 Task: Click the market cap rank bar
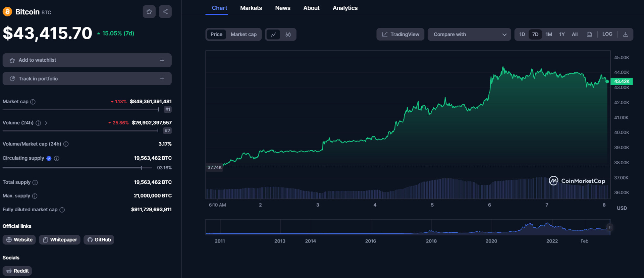click(x=81, y=109)
